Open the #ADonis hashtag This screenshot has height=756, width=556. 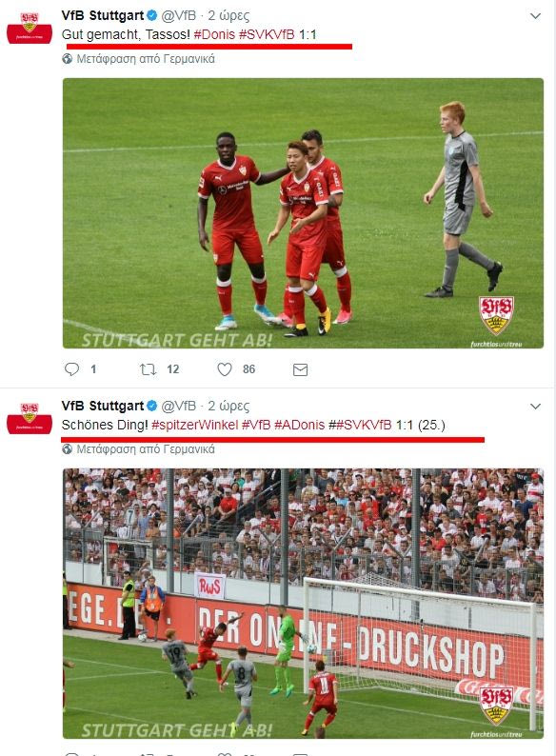point(300,425)
